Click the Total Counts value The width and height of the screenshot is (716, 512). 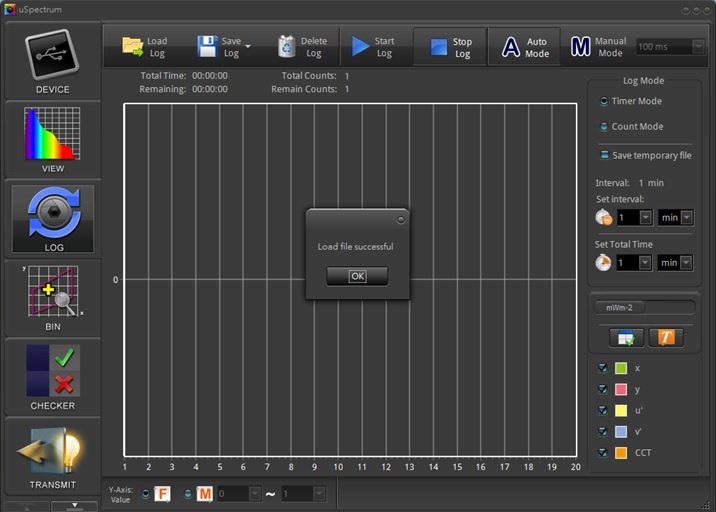[x=347, y=76]
